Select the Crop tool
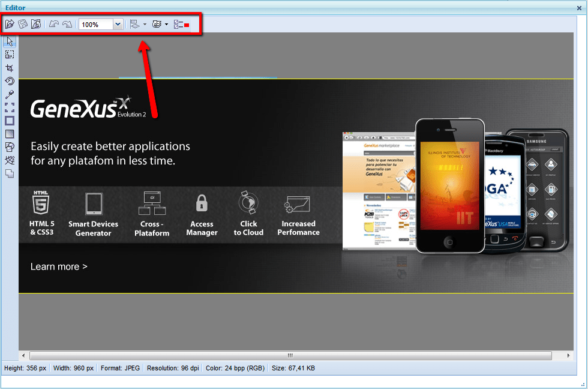Viewport: 588px width, 389px height. (x=10, y=68)
